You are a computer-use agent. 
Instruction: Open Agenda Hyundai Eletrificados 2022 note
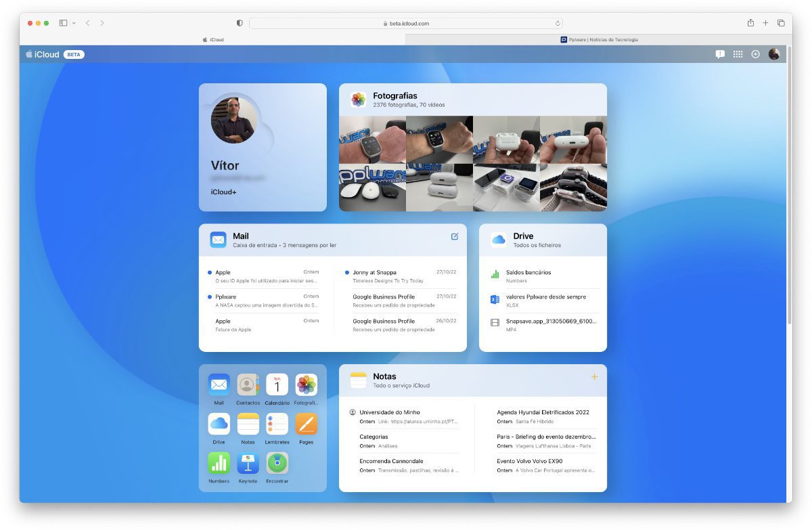point(547,416)
